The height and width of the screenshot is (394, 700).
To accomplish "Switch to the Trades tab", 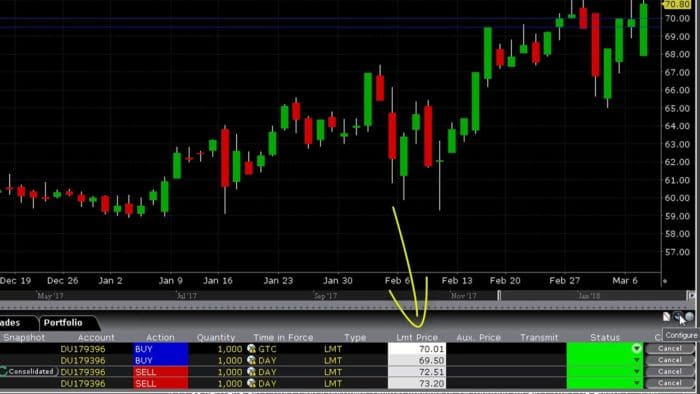I will click(11, 323).
